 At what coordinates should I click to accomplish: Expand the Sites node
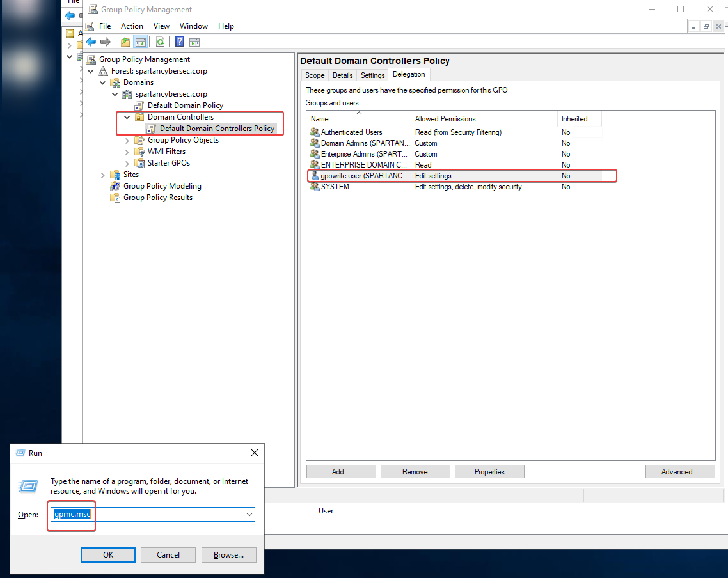coord(103,175)
